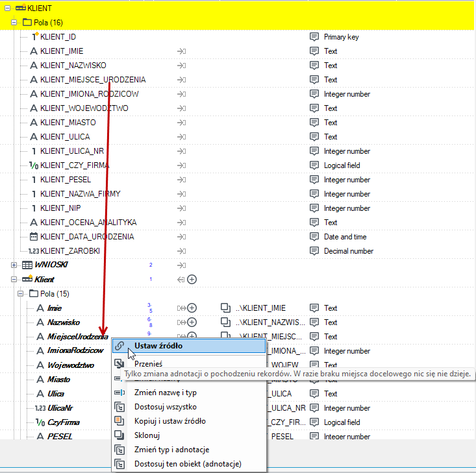Click annotation icon beside Date and time
The image size is (476, 473).
coord(314,237)
